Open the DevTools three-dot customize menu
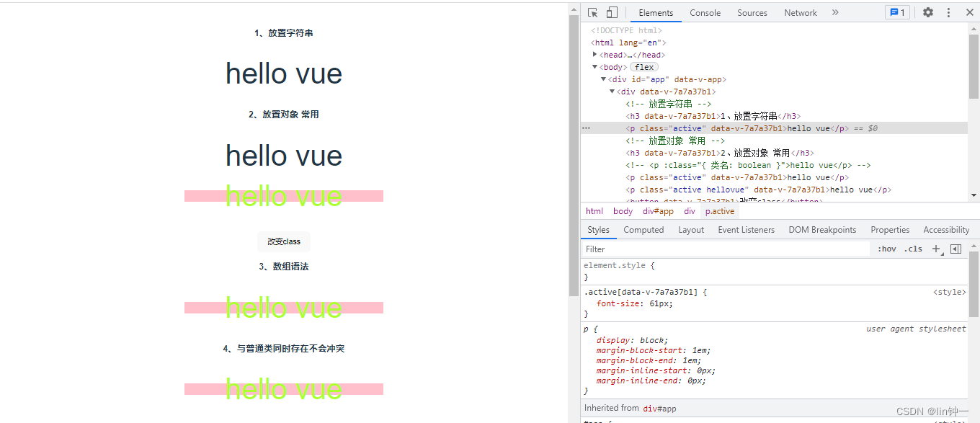The width and height of the screenshot is (980, 423). coord(948,12)
